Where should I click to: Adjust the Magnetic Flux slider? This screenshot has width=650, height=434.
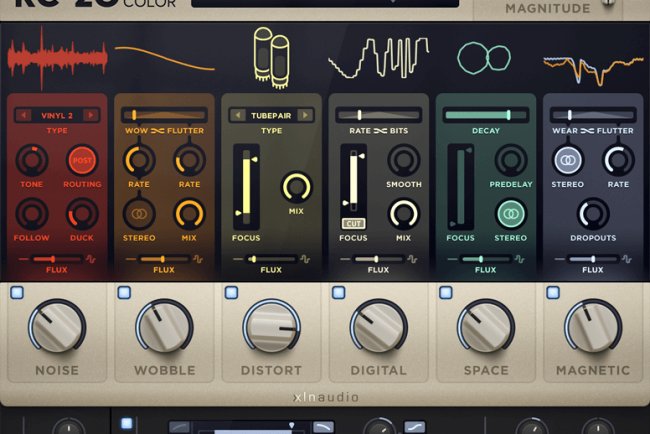pos(593,259)
